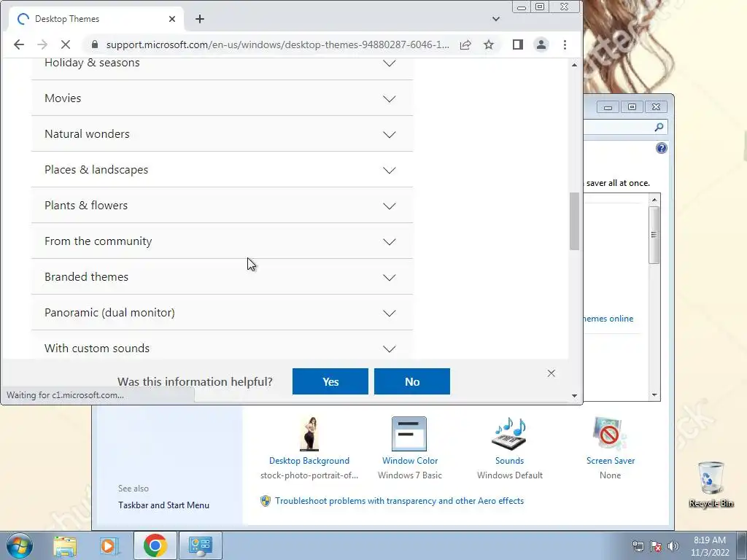747x560 pixels.
Task: Switch to Chrome in the taskbar
Action: pos(155,545)
